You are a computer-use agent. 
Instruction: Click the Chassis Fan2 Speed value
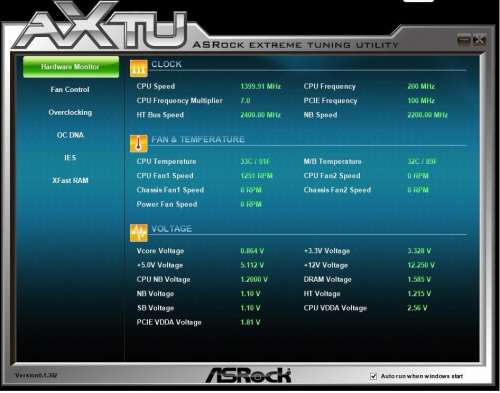pyautogui.click(x=418, y=190)
